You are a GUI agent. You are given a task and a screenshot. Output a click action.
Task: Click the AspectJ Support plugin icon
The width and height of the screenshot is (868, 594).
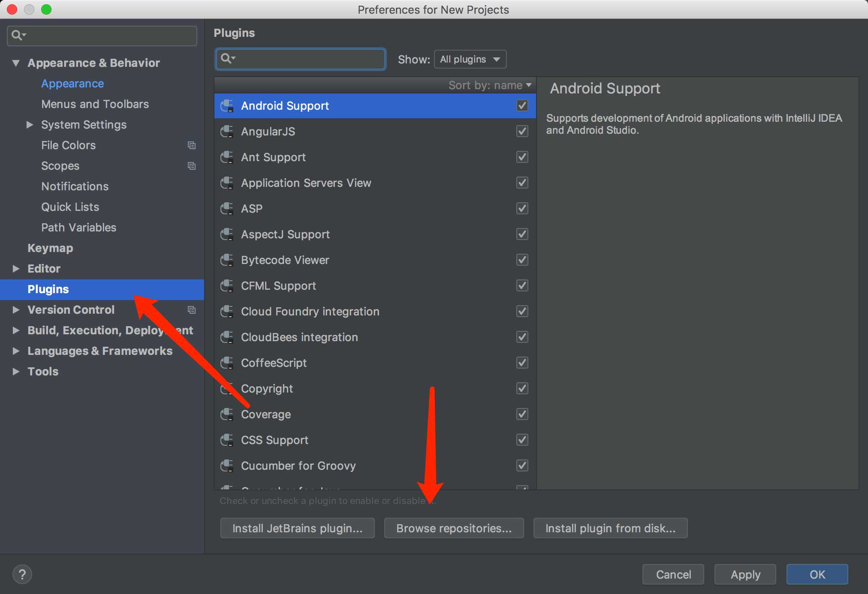227,234
